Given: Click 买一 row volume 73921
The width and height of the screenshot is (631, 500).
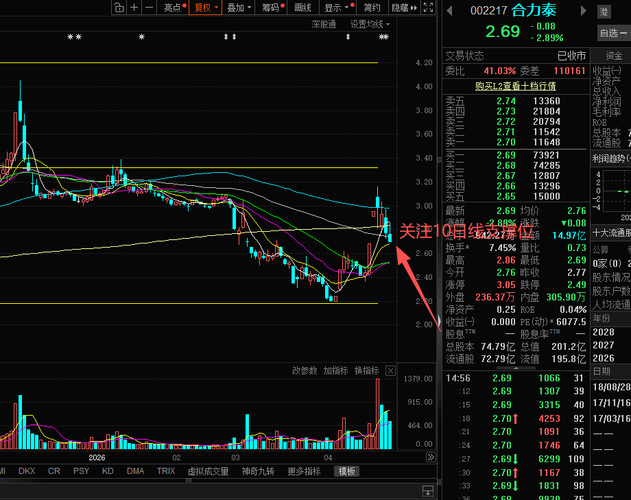Looking at the screenshot, I should tap(546, 155).
